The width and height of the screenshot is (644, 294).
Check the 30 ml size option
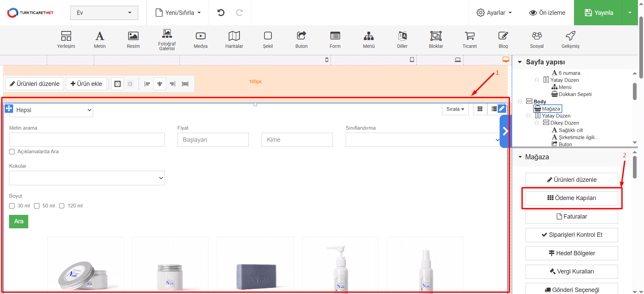pos(12,206)
